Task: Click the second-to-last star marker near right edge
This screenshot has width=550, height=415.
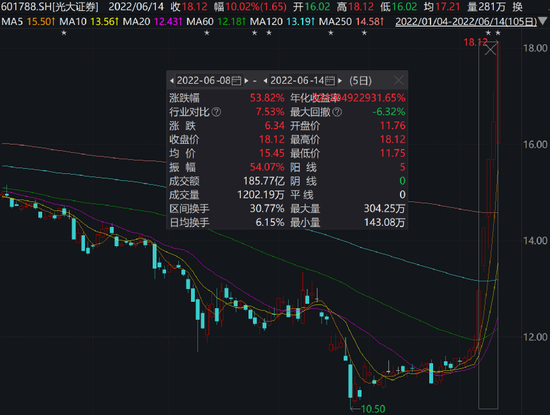Action: click(x=488, y=33)
